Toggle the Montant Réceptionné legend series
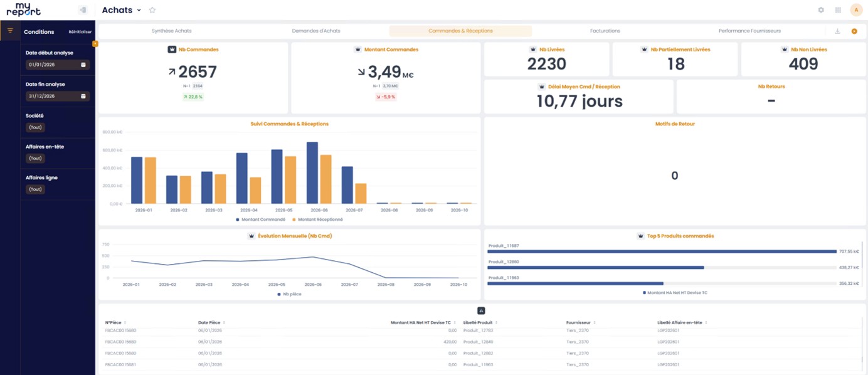The width and height of the screenshot is (868, 375). [x=317, y=219]
